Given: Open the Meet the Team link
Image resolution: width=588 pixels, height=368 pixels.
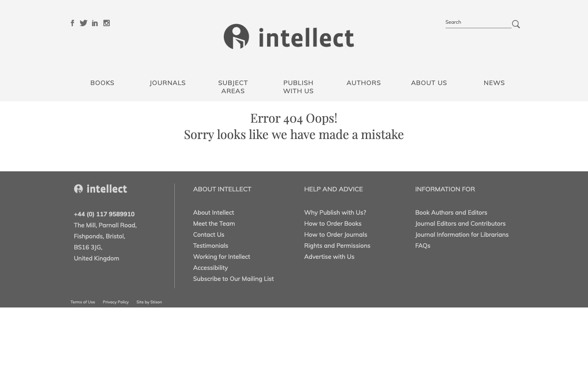Looking at the screenshot, I should (x=214, y=224).
